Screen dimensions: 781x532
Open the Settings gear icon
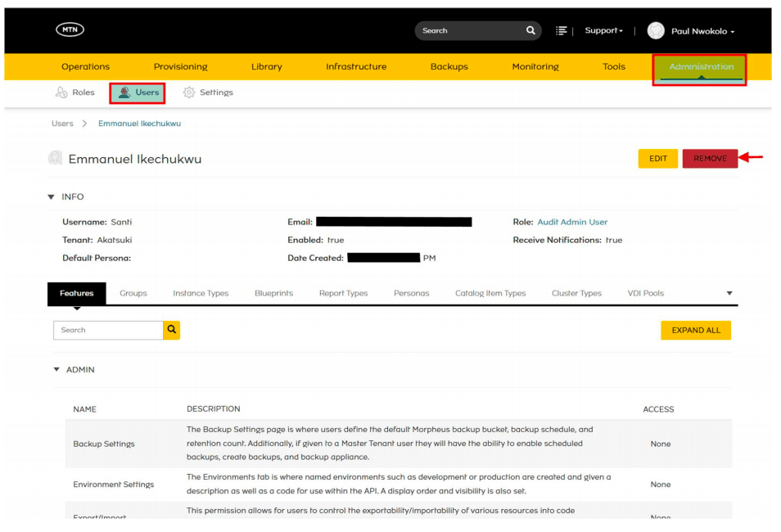tap(189, 92)
